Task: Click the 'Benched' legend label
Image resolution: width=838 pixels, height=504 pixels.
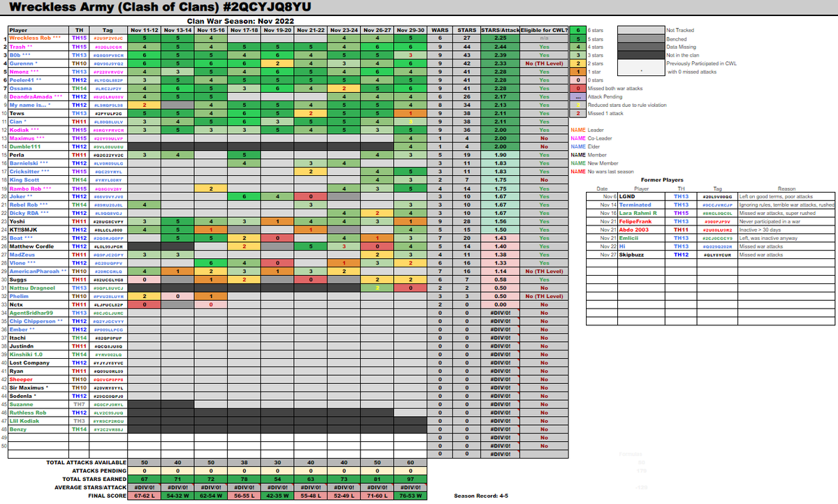Action: (676, 38)
